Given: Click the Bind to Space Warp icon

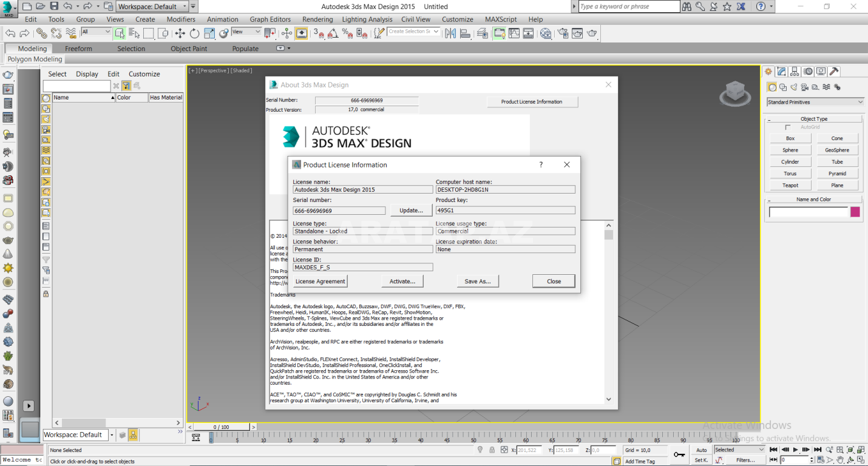Looking at the screenshot, I should click(71, 33).
